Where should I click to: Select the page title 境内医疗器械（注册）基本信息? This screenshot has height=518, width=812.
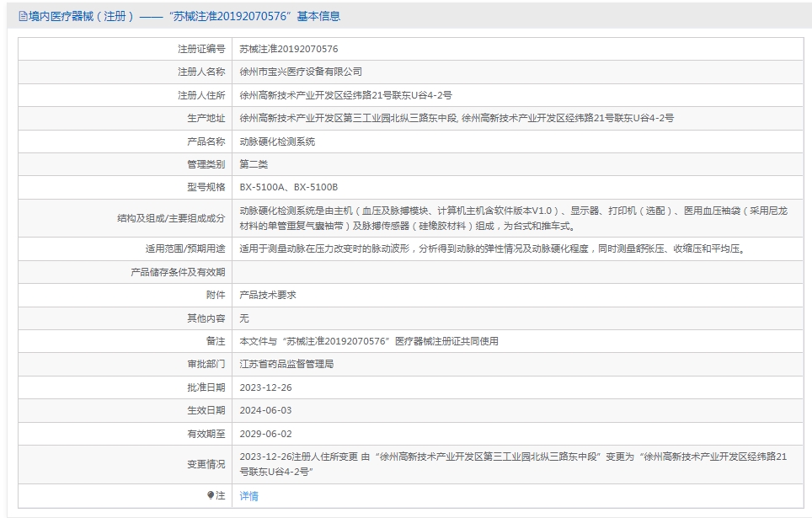(184, 17)
